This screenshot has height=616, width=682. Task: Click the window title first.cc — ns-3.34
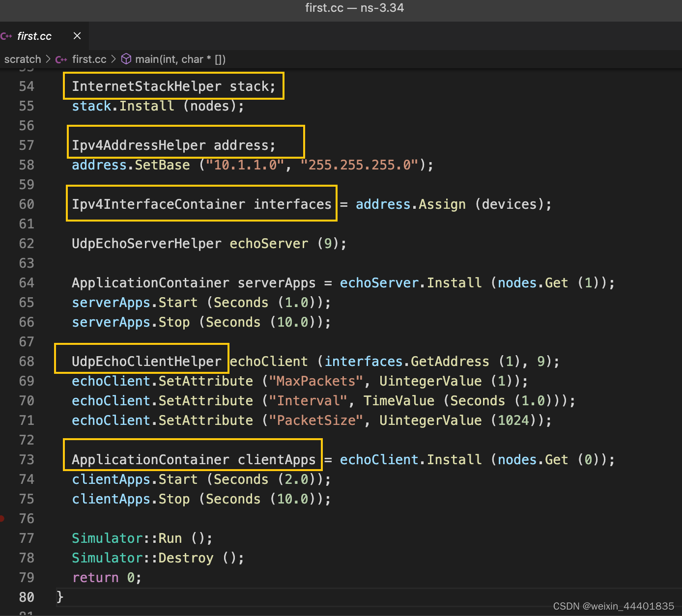[x=354, y=8]
